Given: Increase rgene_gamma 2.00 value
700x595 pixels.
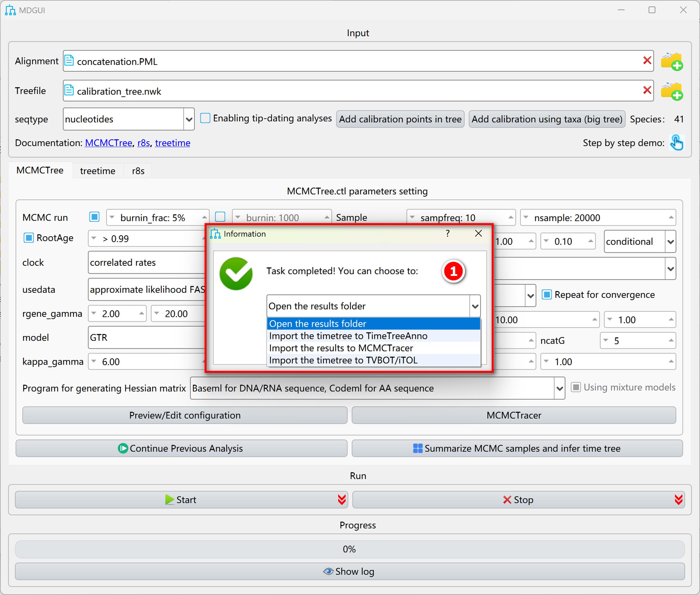Looking at the screenshot, I should [x=141, y=313].
